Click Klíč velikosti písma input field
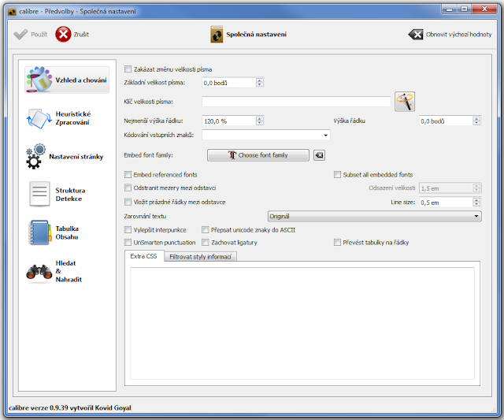Screen dimensions: 504x420 coord(296,102)
